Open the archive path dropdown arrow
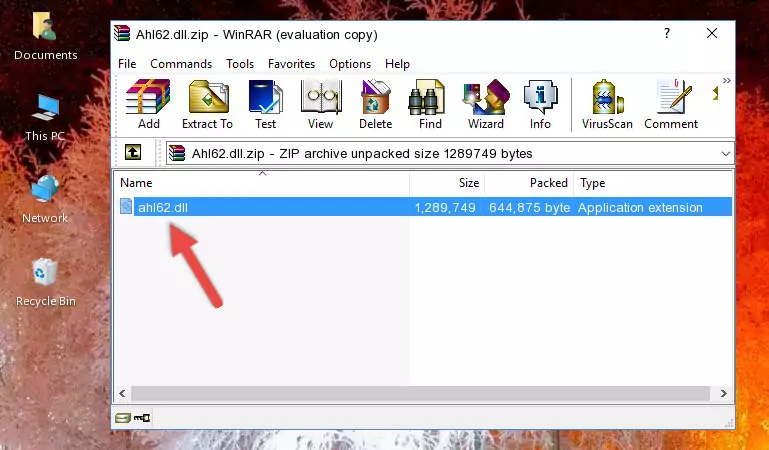The width and height of the screenshot is (769, 450). point(726,154)
